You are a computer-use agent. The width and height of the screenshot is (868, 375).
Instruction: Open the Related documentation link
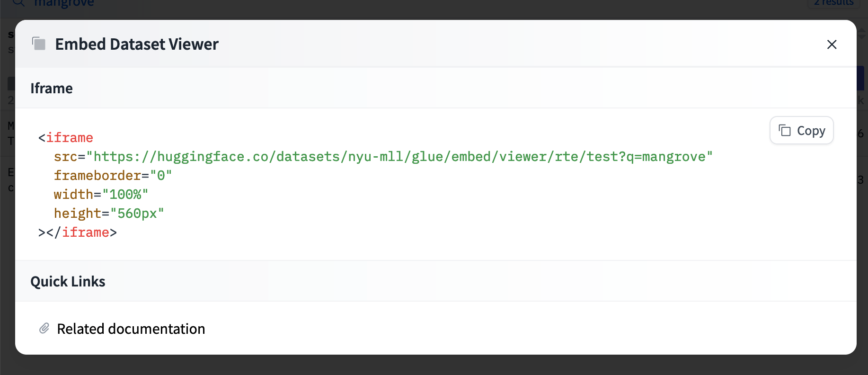pyautogui.click(x=131, y=329)
